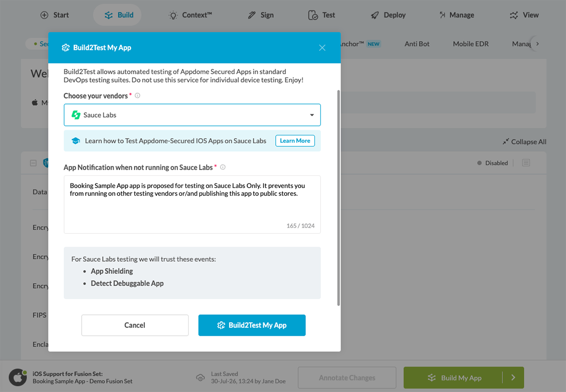Image resolution: width=566 pixels, height=392 pixels.
Task: Click the Last Saved timestamp text
Action: click(248, 381)
